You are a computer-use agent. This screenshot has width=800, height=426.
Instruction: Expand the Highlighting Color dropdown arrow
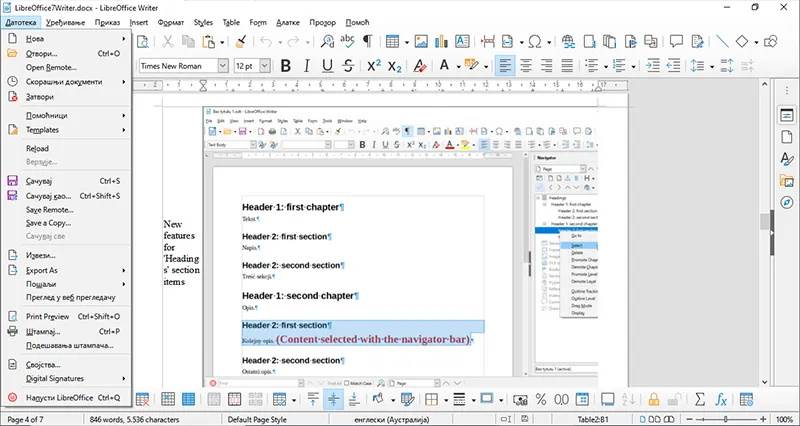click(x=486, y=67)
